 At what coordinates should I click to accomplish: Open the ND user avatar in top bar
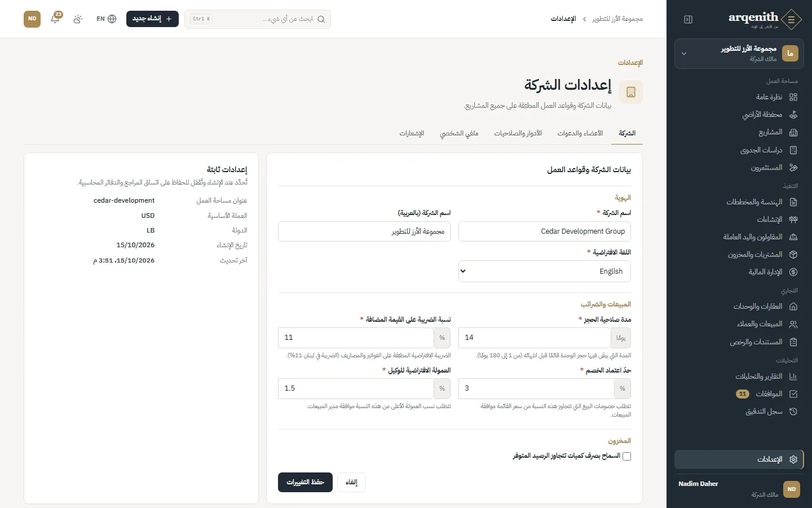coord(32,19)
